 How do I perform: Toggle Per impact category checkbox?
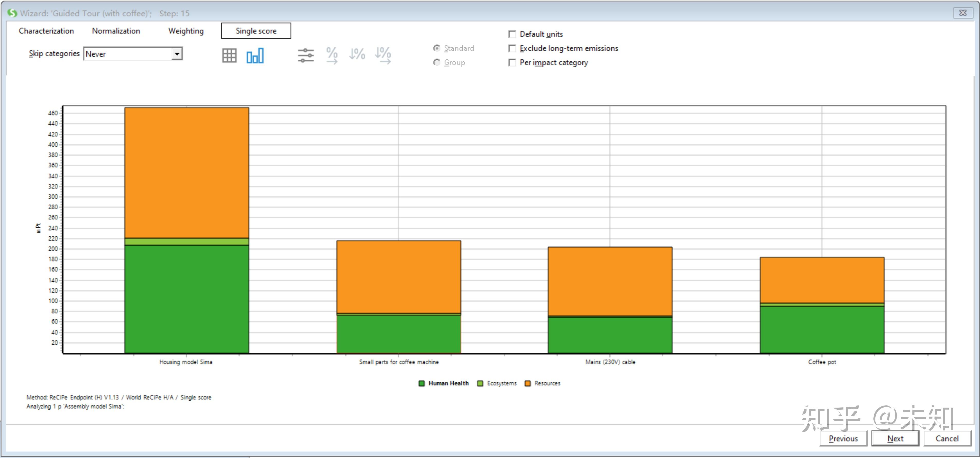coord(512,62)
